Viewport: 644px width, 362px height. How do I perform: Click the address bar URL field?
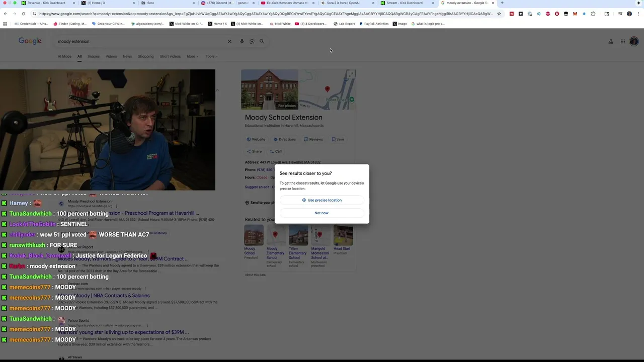pyautogui.click(x=266, y=14)
